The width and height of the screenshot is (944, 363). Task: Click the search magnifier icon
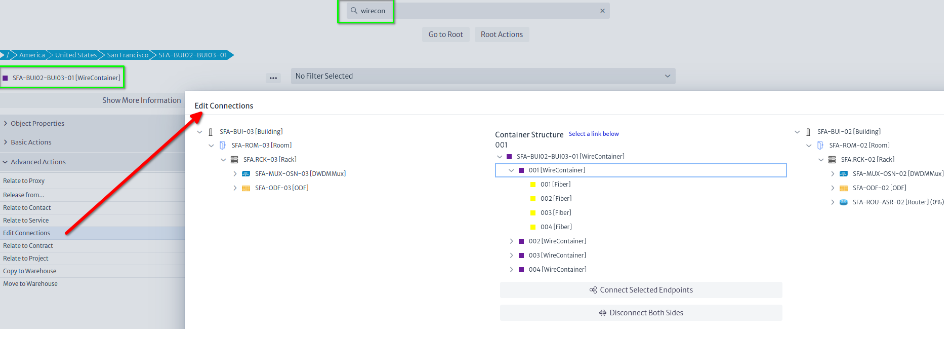[355, 11]
